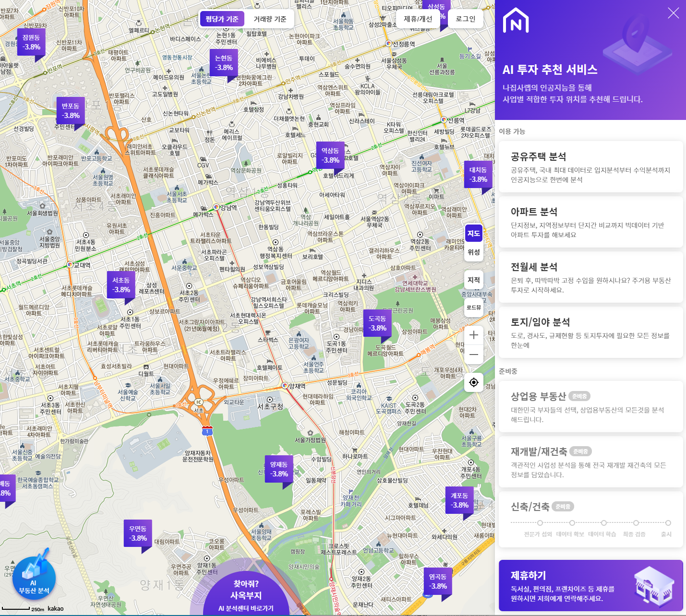Click the AI 투자 추천 서비스 title
This screenshot has height=616, width=686.
[550, 70]
